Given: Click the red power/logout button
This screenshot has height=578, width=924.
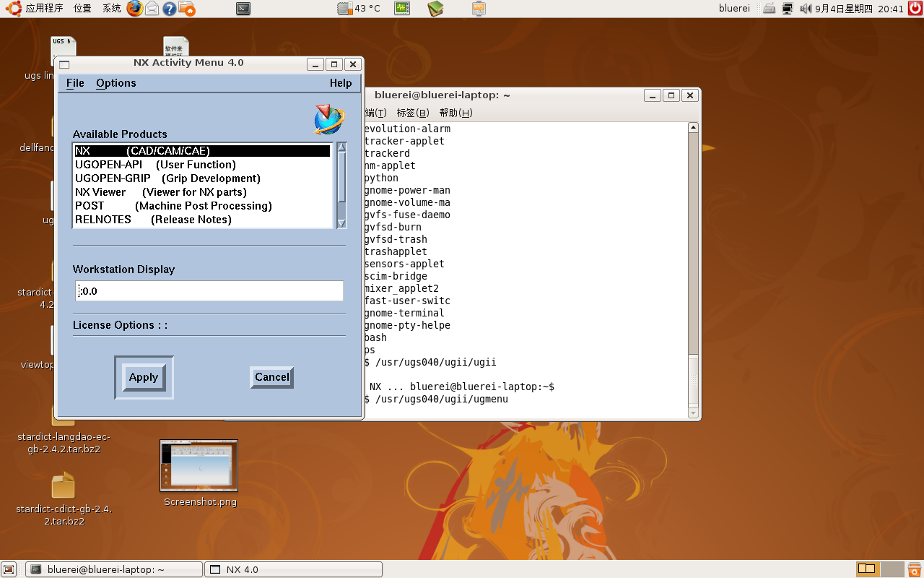Looking at the screenshot, I should click(x=915, y=9).
